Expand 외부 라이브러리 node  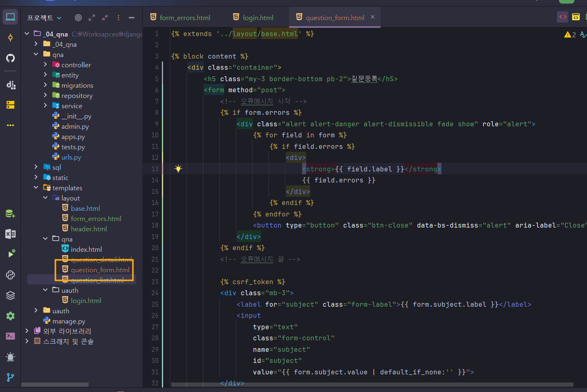pos(27,330)
